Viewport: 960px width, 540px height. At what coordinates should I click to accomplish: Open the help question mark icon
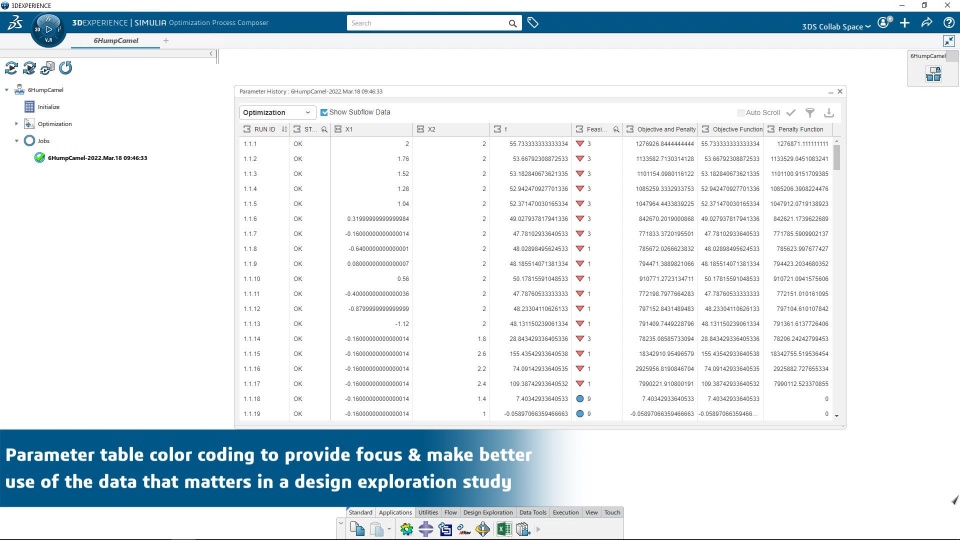click(948, 23)
